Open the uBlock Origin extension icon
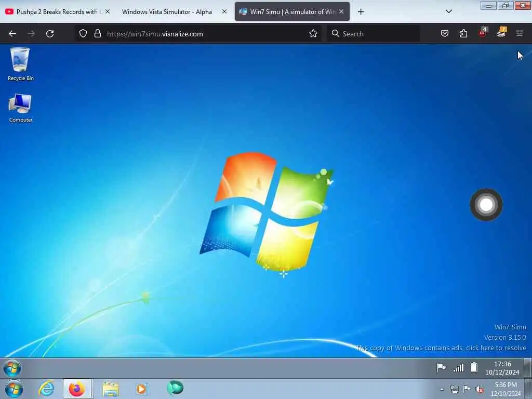The image size is (532, 399). (x=483, y=33)
